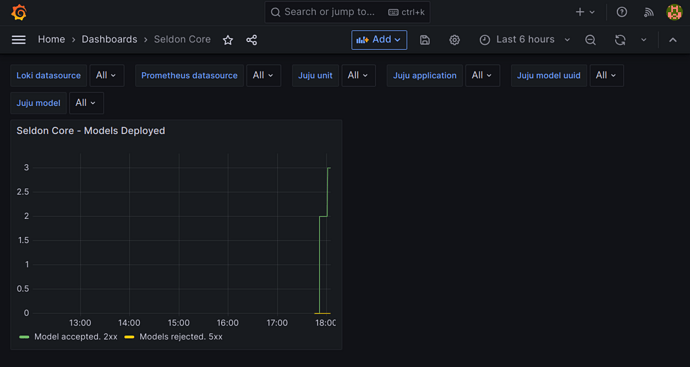Open the user profile avatar

[674, 12]
